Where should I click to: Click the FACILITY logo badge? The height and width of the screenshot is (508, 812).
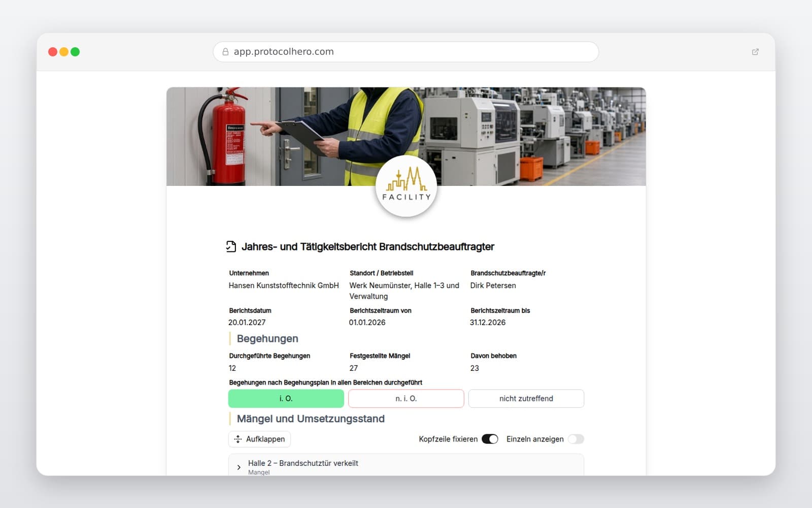pos(406,186)
